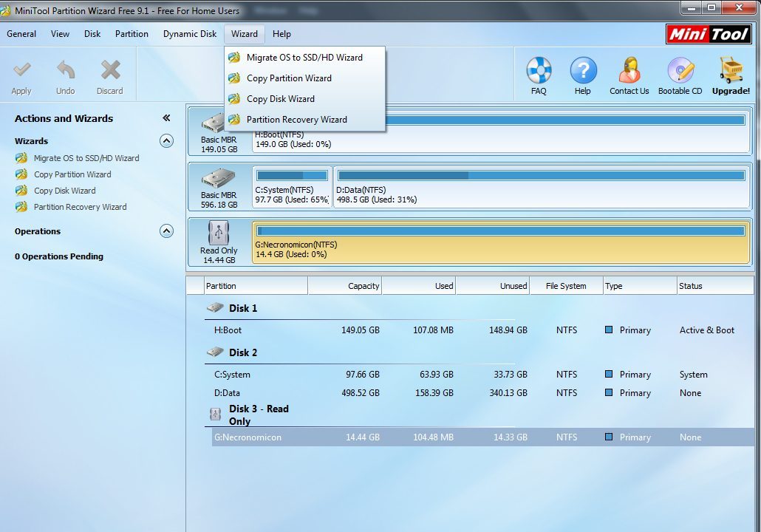
Task: Select the C:System partition block
Action: pos(292,187)
